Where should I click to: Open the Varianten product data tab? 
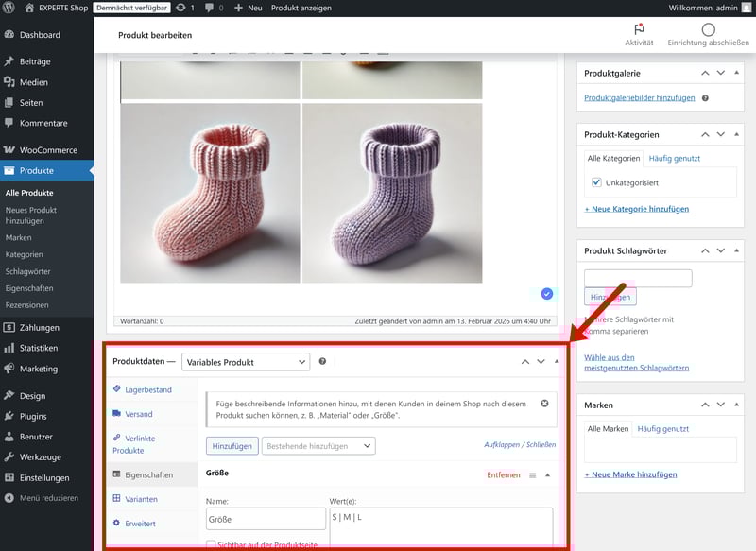[142, 499]
